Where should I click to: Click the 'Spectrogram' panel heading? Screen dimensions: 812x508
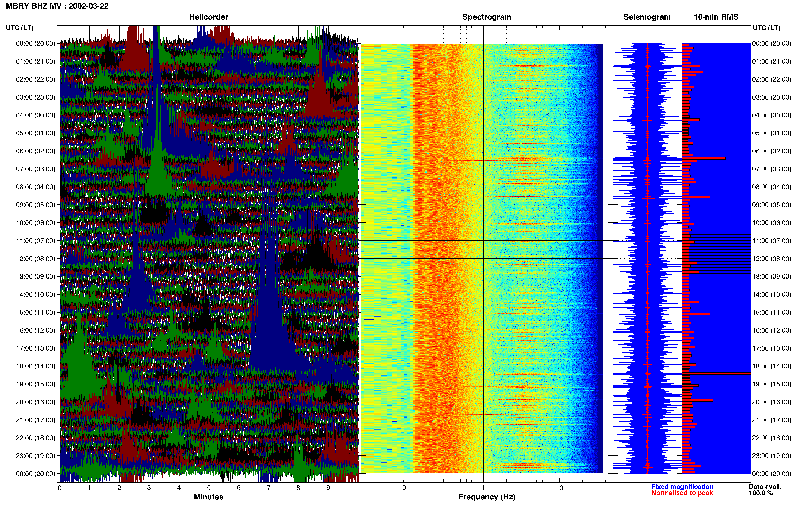pos(487,17)
